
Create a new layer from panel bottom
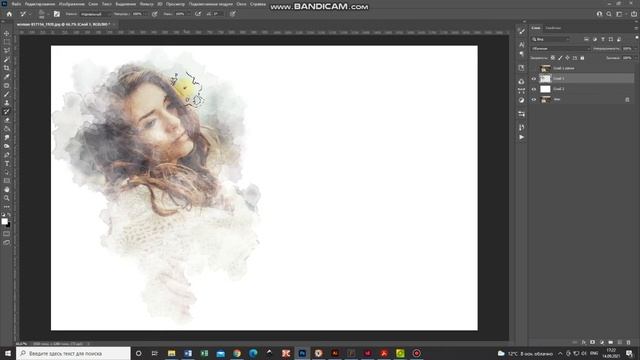pyautogui.click(x=620, y=342)
